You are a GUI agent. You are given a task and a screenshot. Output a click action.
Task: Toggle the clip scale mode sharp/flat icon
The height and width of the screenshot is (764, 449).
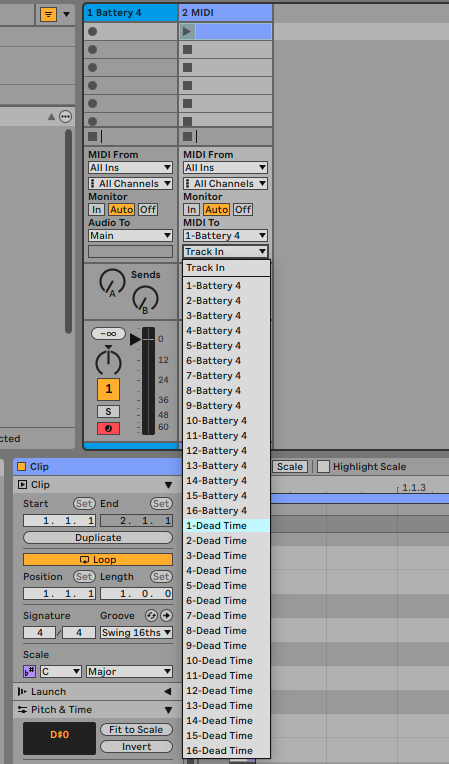tap(30, 672)
